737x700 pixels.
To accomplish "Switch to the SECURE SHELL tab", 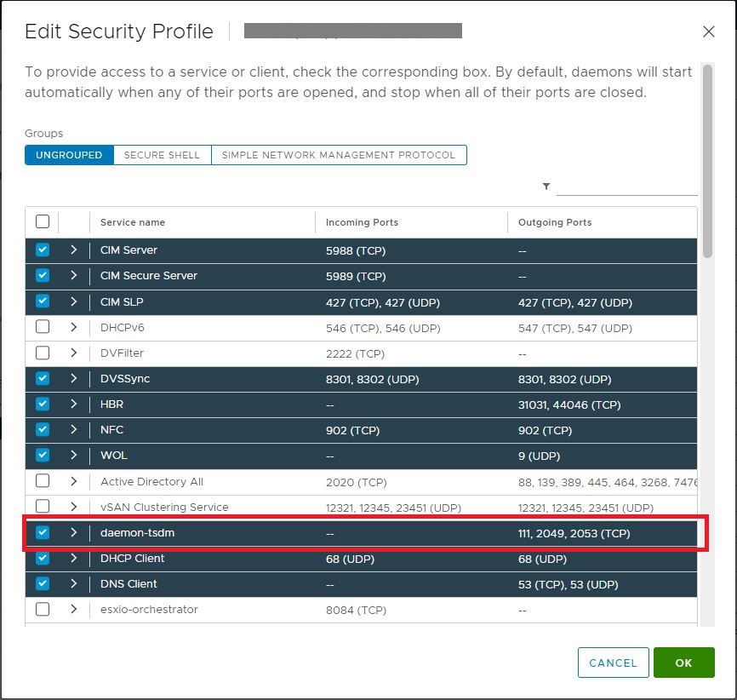I will [162, 155].
